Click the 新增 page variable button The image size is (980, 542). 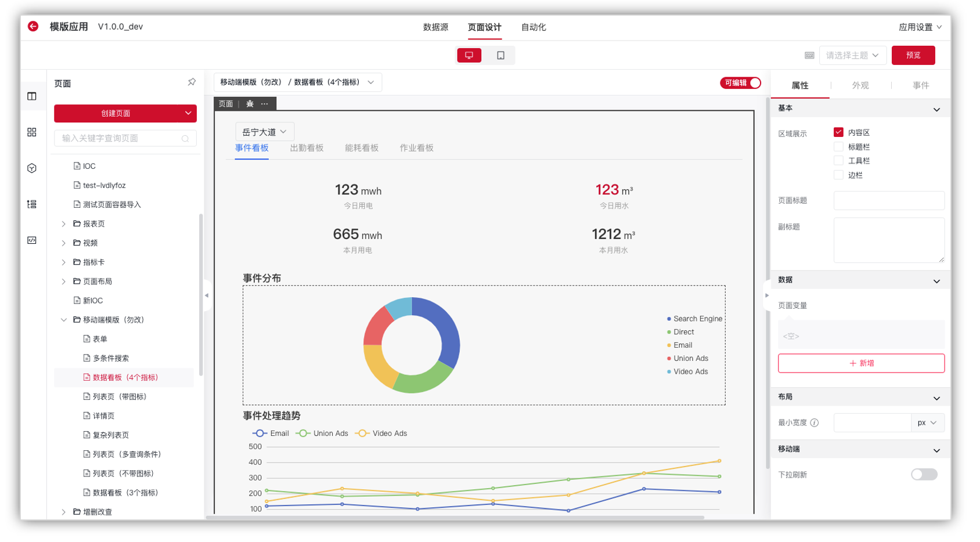coord(861,363)
